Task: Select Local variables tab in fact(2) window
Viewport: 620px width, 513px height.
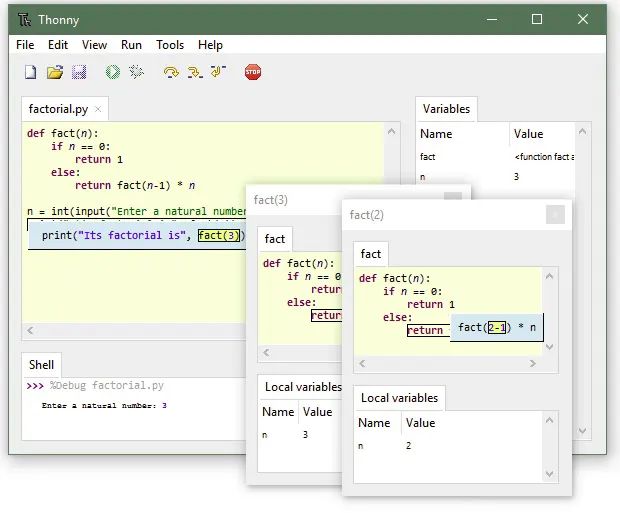Action: tap(399, 398)
